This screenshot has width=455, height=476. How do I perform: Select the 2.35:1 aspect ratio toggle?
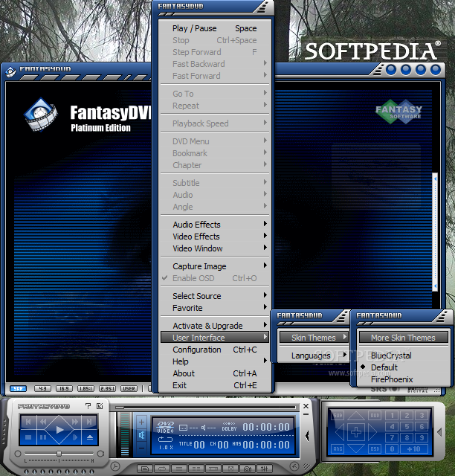[108, 388]
